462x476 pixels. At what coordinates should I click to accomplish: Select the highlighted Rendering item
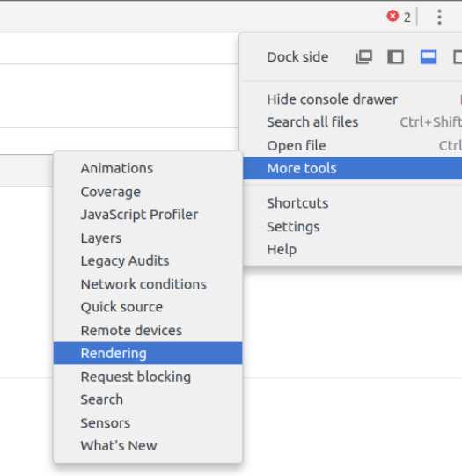coord(148,354)
